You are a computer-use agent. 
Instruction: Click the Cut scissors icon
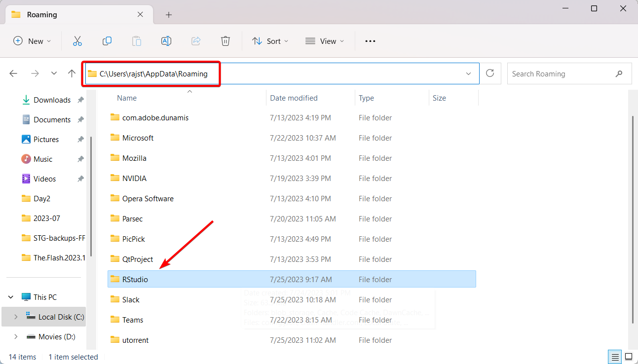(x=77, y=41)
